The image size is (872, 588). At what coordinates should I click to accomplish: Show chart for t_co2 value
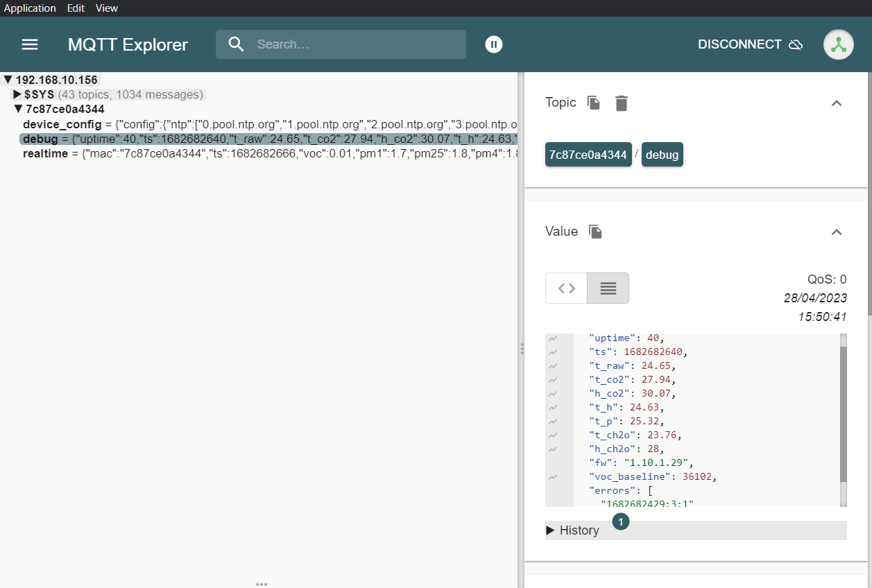[553, 380]
